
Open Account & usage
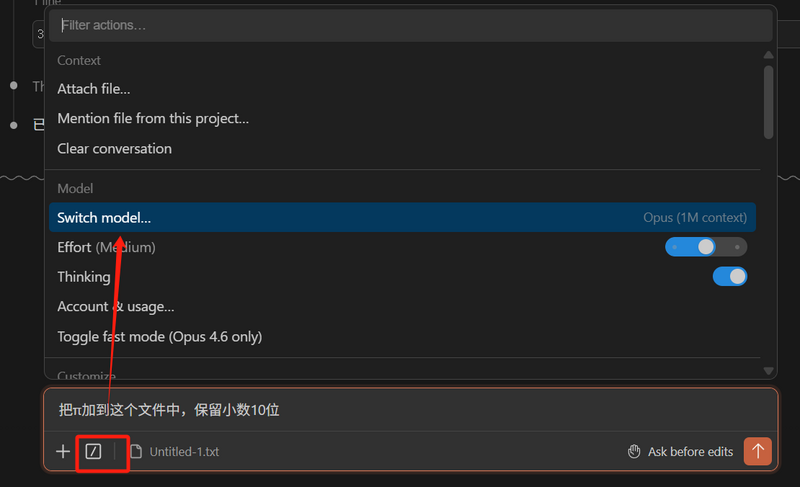click(116, 307)
